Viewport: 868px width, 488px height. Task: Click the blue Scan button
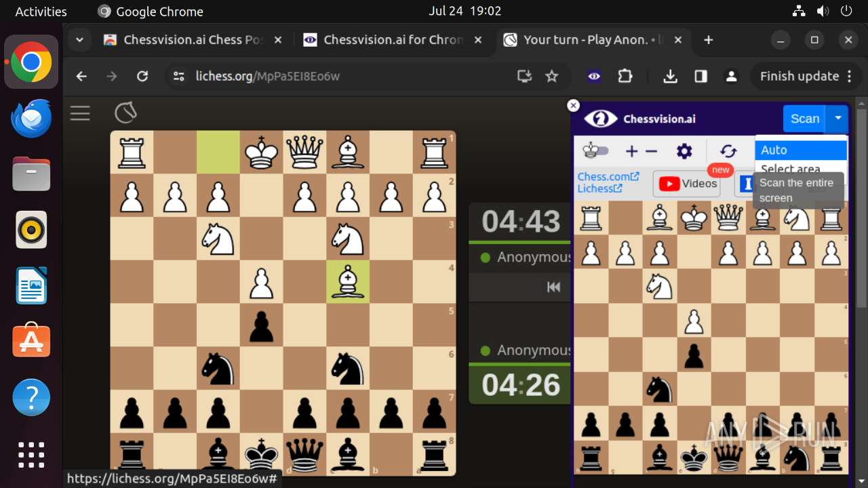804,119
